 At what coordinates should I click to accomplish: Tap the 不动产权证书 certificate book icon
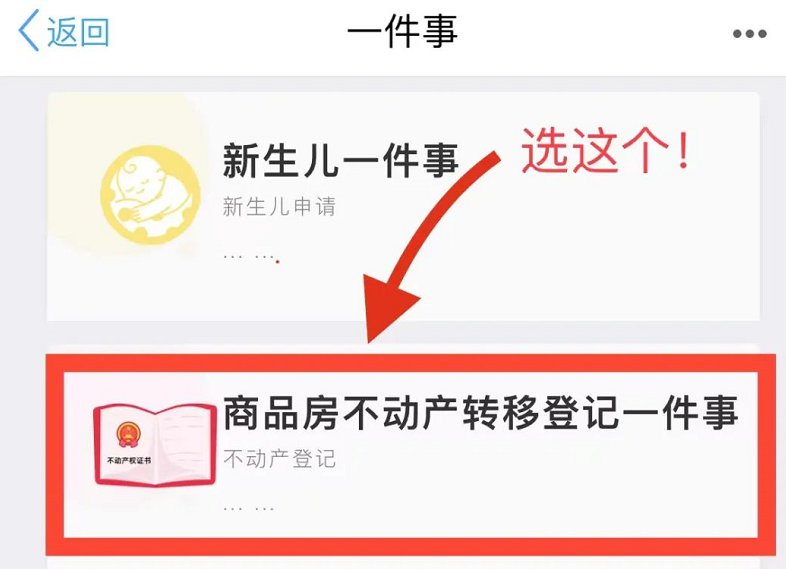(x=155, y=445)
